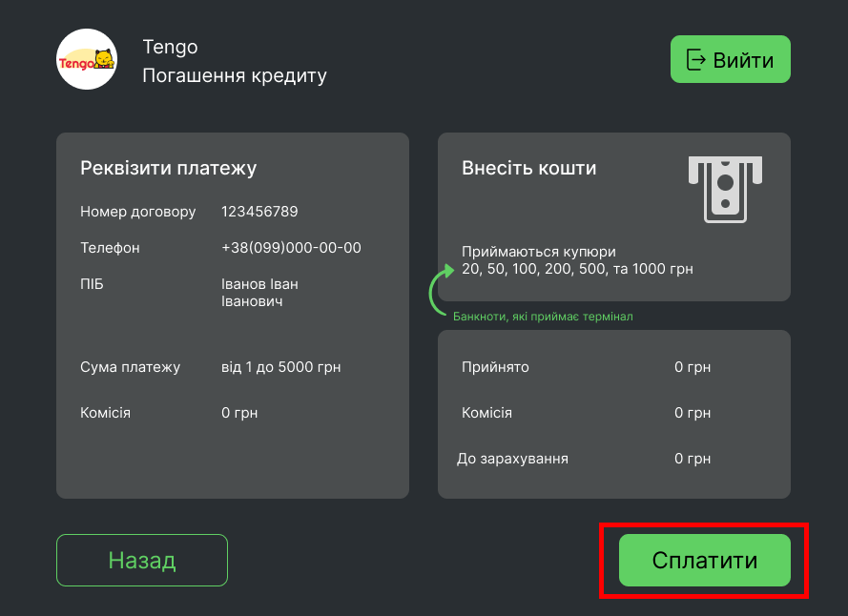Click the Tengo cat logo
This screenshot has width=848, height=616.
87,59
